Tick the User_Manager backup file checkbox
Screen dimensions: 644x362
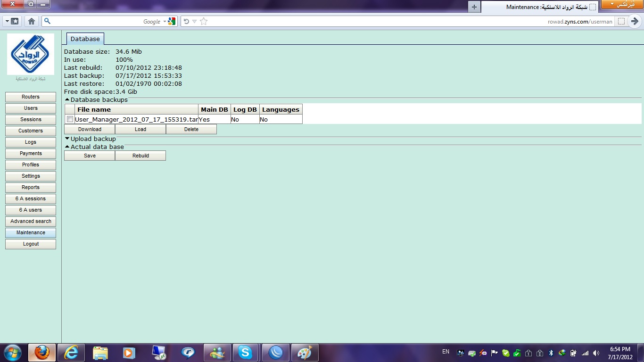pyautogui.click(x=70, y=119)
